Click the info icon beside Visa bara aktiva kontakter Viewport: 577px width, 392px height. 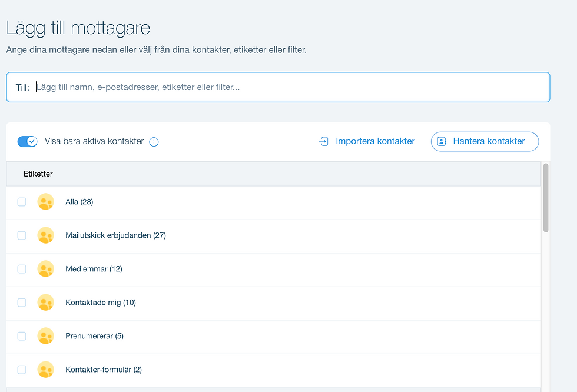tap(154, 142)
